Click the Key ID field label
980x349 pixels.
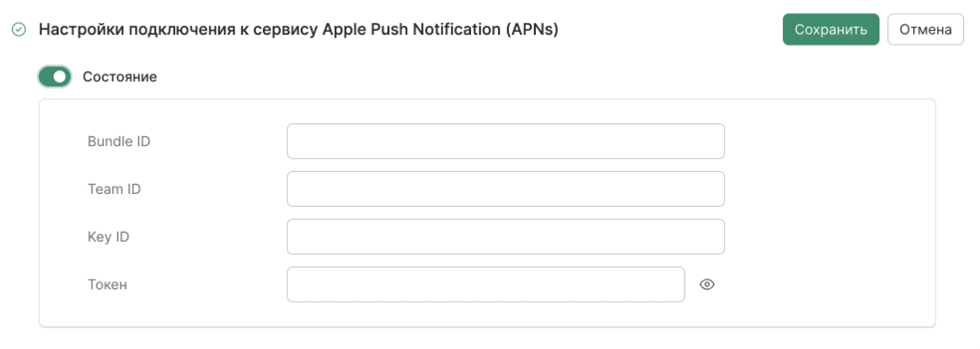(108, 237)
